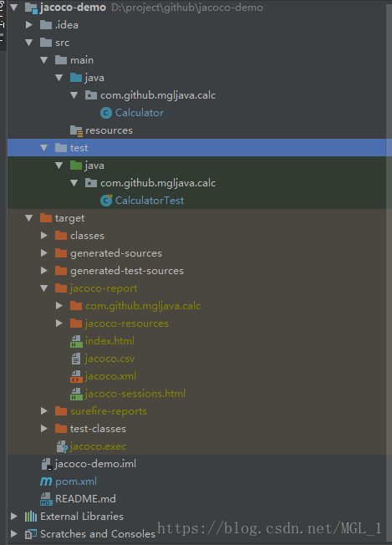The height and width of the screenshot is (545, 392).
Task: Select the jacoco.exec file name
Action: (x=98, y=446)
